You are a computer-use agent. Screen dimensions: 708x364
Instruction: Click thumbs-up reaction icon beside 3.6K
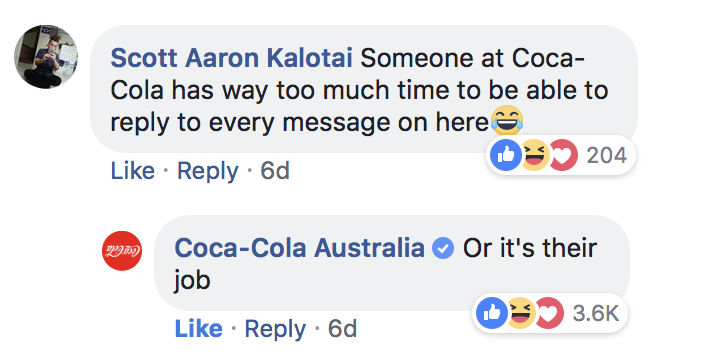coord(492,313)
